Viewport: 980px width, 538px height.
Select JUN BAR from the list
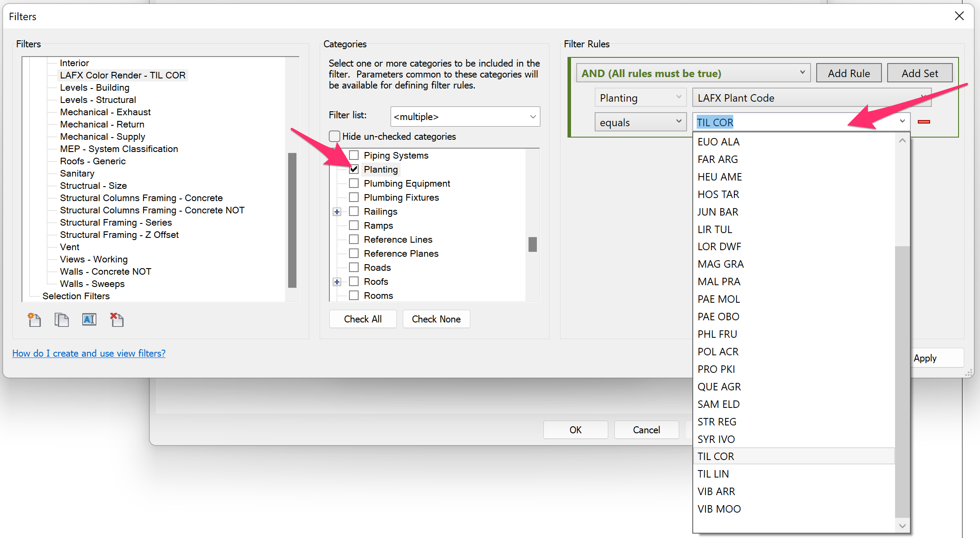coord(793,212)
